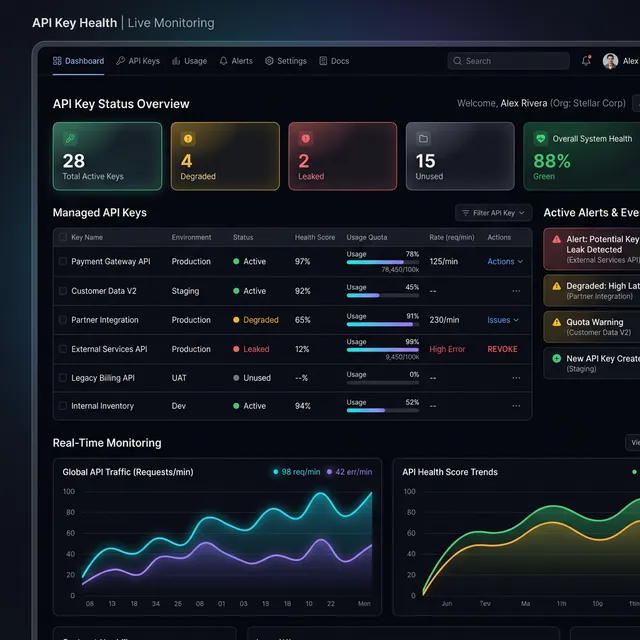Click REVOKE for External Services API
Image resolution: width=640 pixels, height=640 pixels.
click(502, 349)
